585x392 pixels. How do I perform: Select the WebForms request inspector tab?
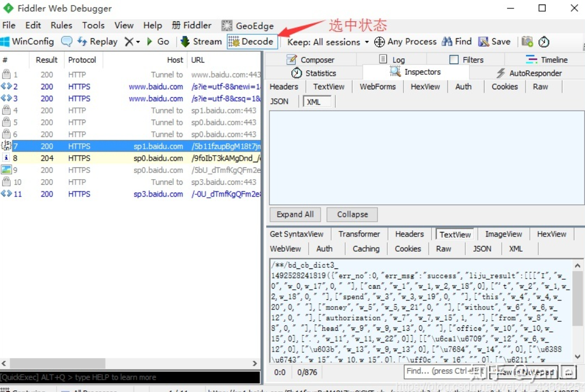pyautogui.click(x=378, y=86)
